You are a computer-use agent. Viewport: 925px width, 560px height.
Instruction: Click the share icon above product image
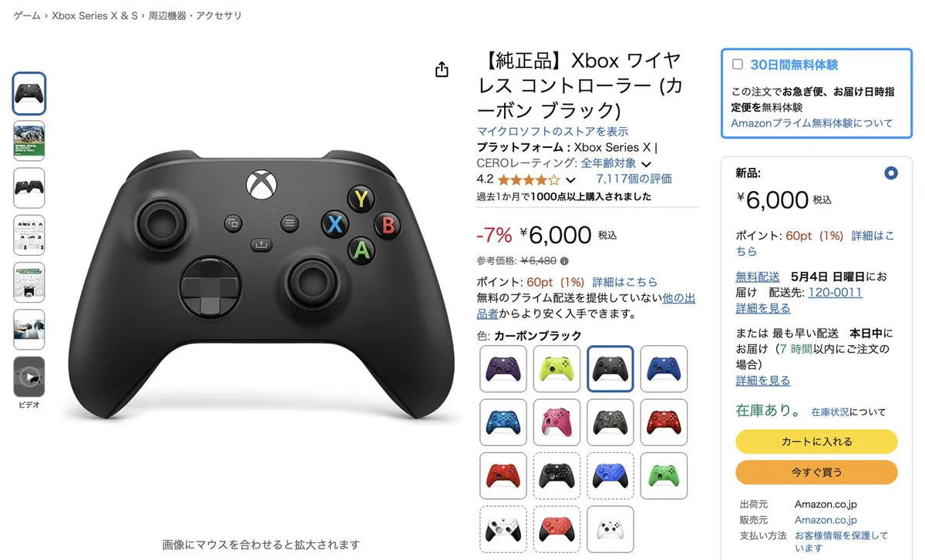[x=442, y=70]
